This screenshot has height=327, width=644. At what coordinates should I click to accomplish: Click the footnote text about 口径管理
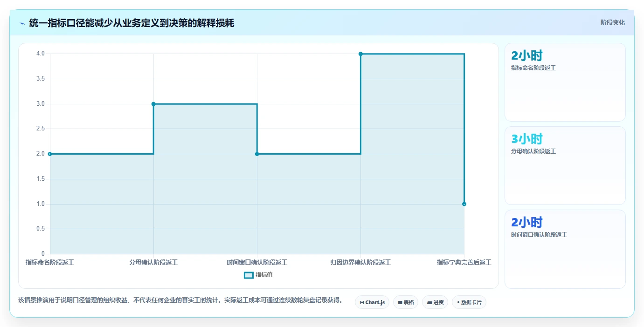tap(180, 300)
